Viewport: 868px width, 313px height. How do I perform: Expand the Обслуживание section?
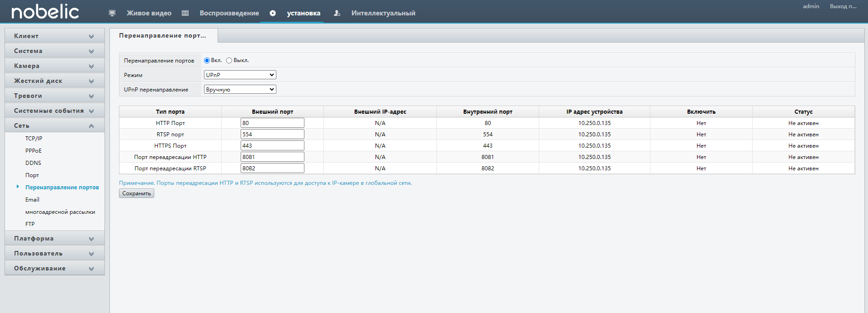(x=55, y=268)
